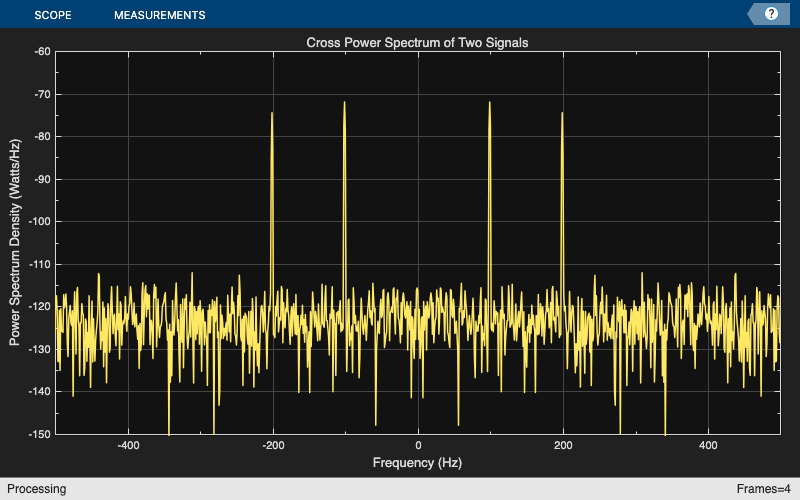The width and height of the screenshot is (800, 500).
Task: Click the 'Frames=4' status indicator
Action: coord(763,489)
